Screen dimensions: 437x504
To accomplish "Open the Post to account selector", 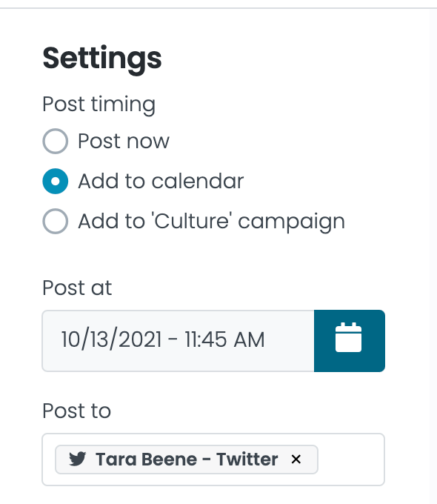I will coord(213,460).
